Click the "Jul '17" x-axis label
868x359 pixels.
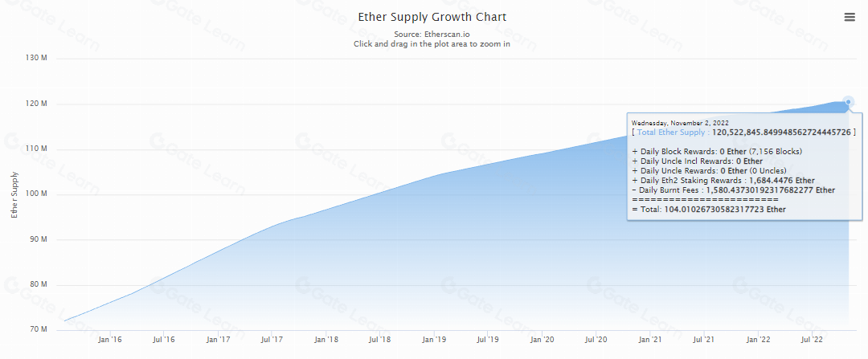click(x=272, y=341)
